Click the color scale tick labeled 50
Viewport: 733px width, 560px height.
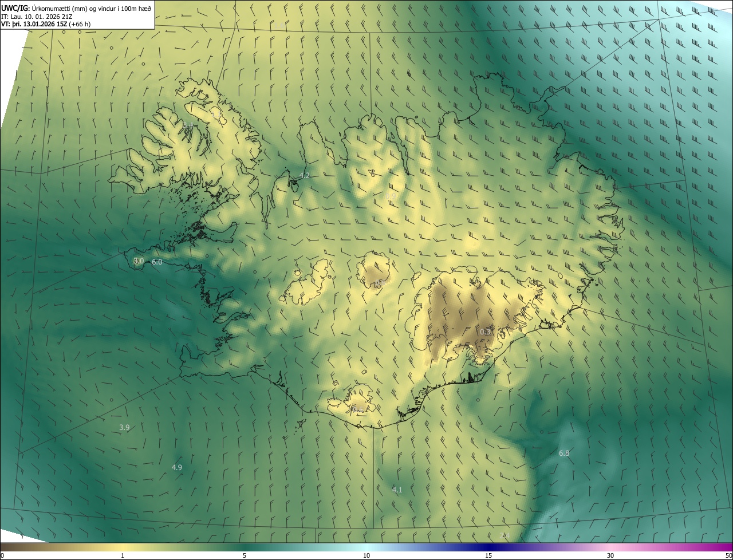728,555
